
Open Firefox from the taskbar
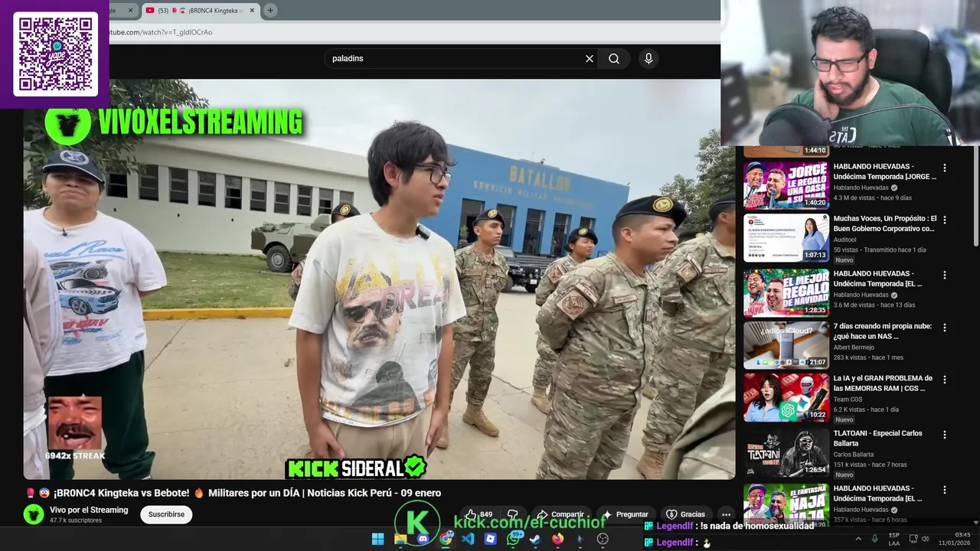[558, 539]
